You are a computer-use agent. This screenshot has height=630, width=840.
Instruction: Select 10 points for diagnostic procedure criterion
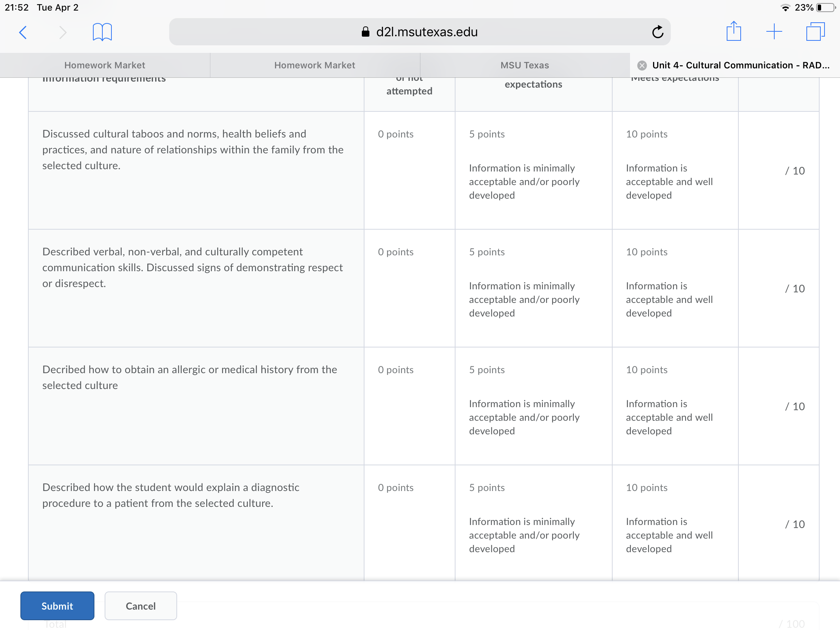click(x=675, y=522)
